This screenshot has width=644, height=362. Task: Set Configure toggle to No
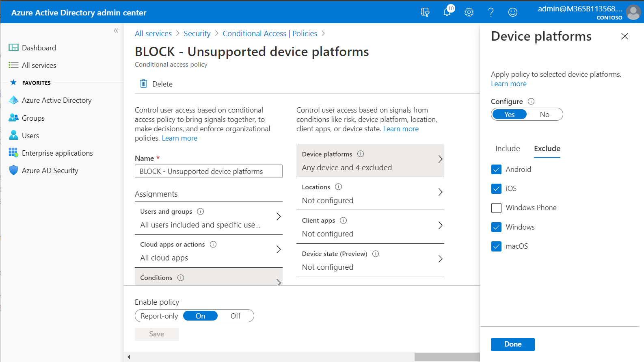(x=545, y=115)
